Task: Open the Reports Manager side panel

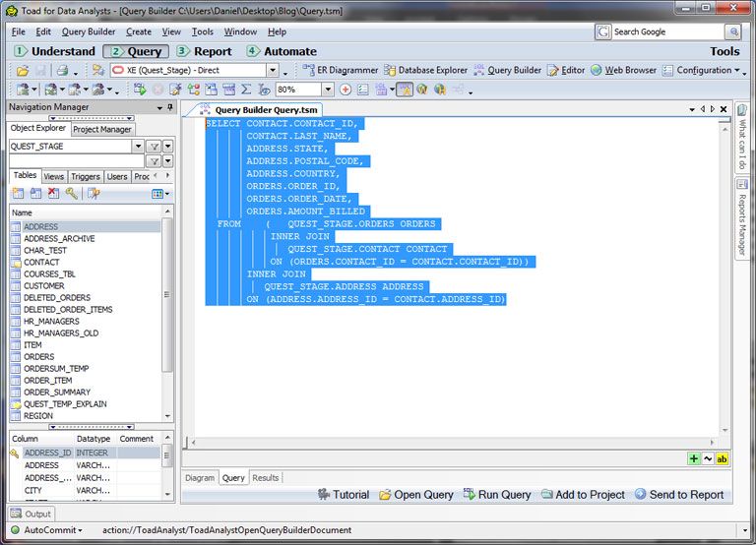Action: (741, 218)
